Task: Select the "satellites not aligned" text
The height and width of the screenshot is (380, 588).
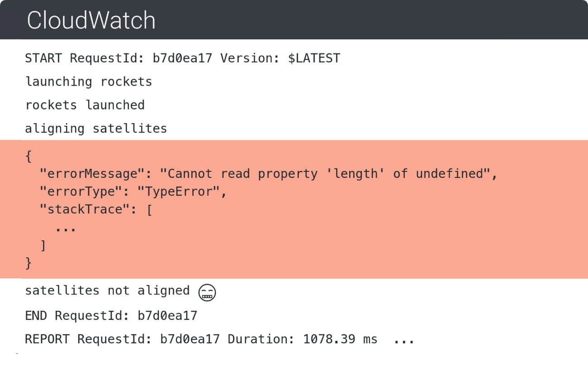Action: coord(107,290)
